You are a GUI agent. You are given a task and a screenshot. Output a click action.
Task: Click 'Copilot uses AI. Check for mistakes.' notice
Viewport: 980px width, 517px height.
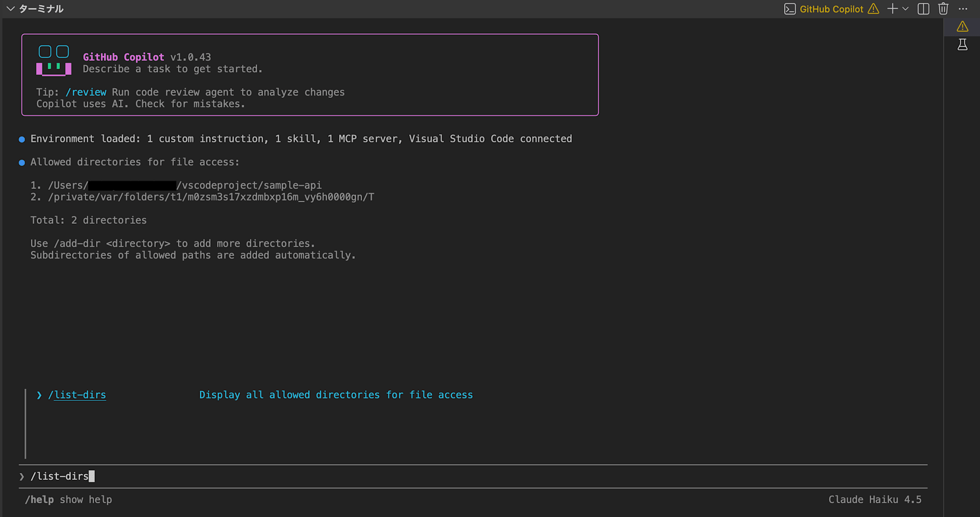(141, 104)
